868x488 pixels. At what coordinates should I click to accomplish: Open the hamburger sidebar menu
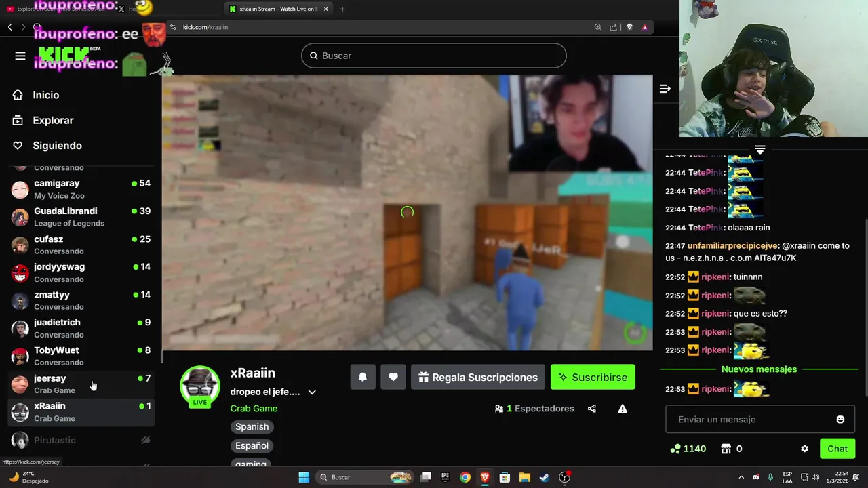tap(20, 56)
